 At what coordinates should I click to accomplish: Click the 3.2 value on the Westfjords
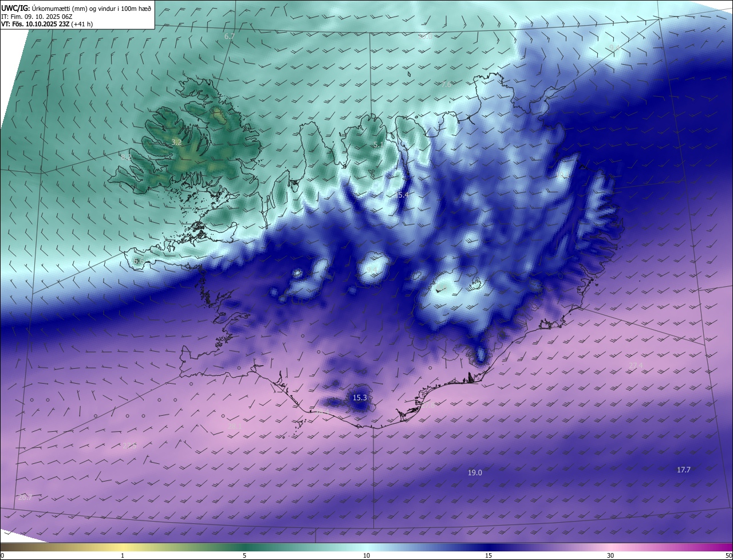tap(176, 142)
